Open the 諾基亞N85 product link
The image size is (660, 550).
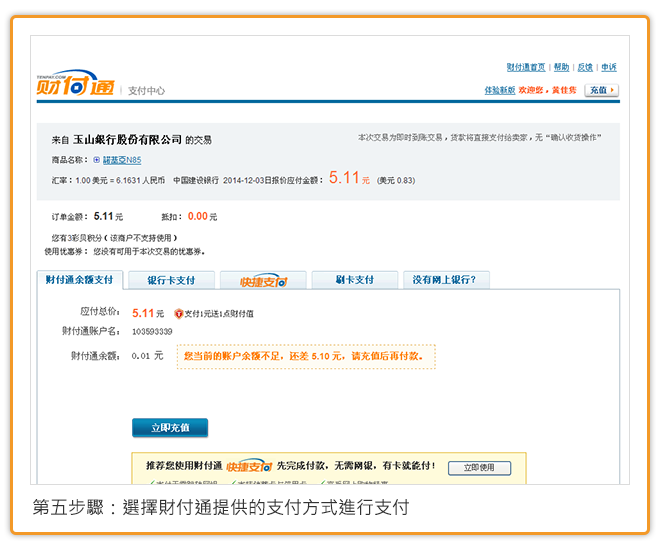122,160
